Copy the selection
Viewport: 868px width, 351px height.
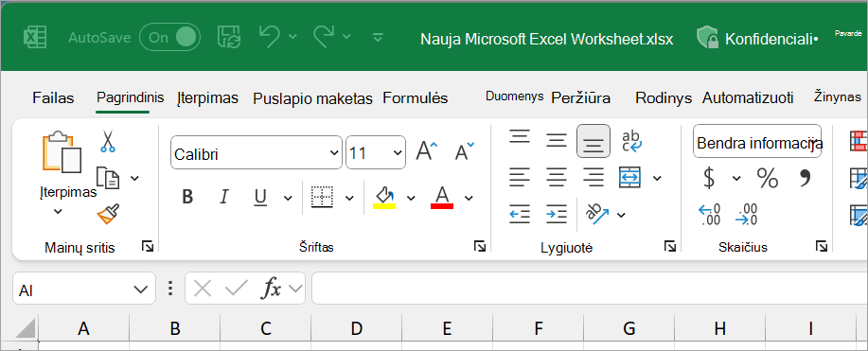[107, 177]
